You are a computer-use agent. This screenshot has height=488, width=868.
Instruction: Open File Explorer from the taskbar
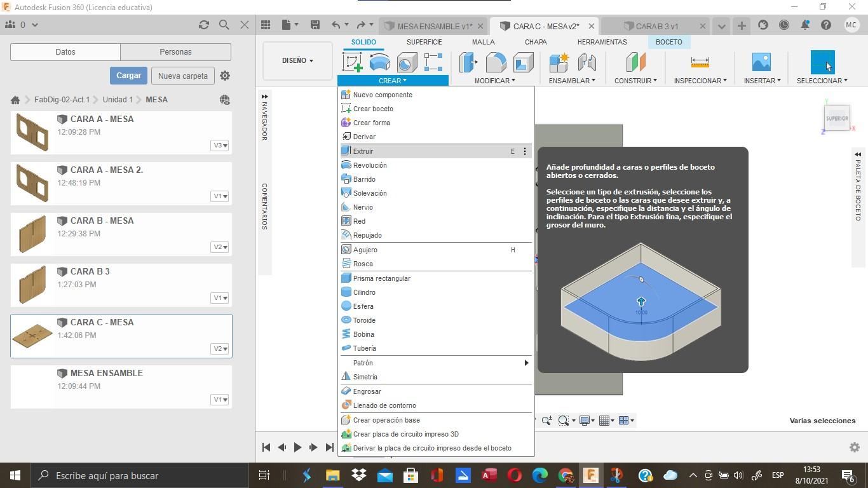(x=333, y=475)
